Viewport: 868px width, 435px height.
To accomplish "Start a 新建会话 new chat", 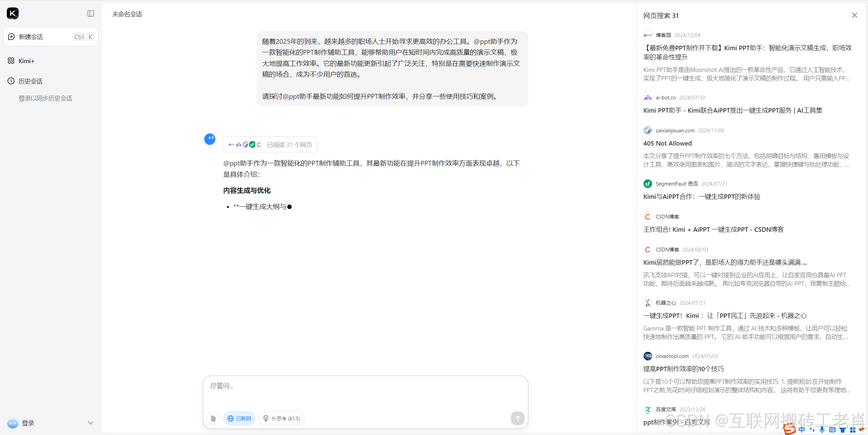I will (x=31, y=37).
